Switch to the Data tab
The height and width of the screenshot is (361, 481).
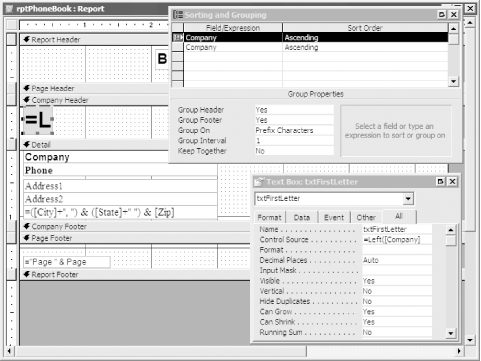[x=302, y=217]
